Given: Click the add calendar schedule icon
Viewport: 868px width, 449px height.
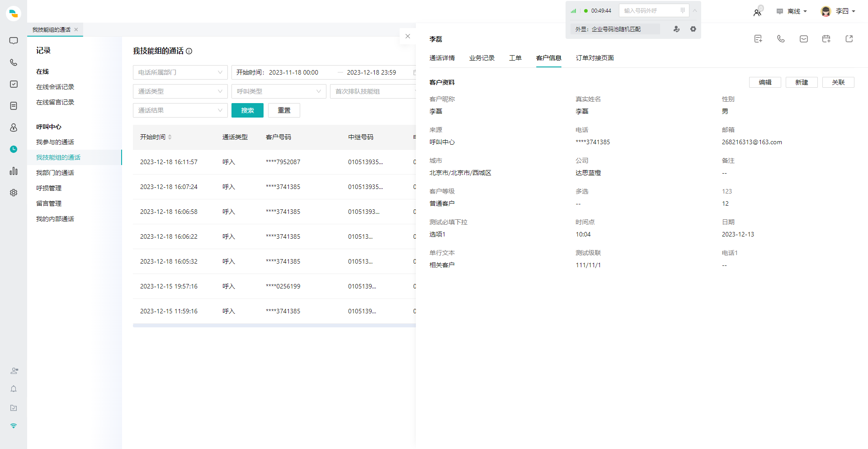Looking at the screenshot, I should [x=826, y=39].
